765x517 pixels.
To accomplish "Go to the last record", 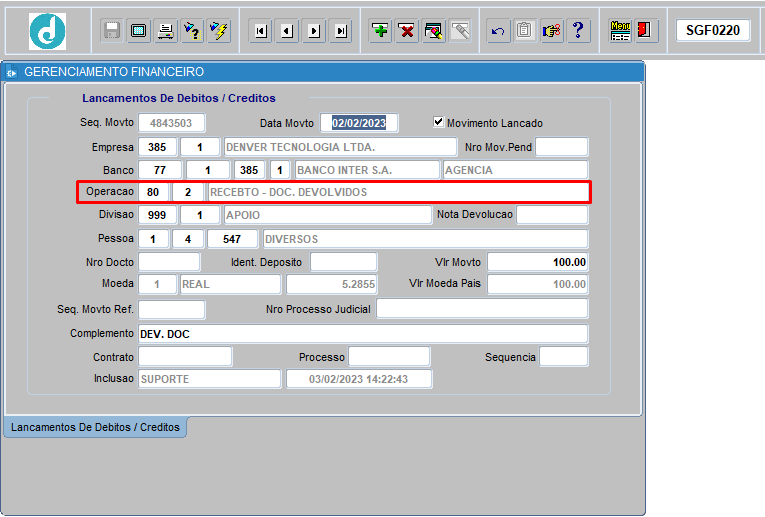I will tap(342, 31).
